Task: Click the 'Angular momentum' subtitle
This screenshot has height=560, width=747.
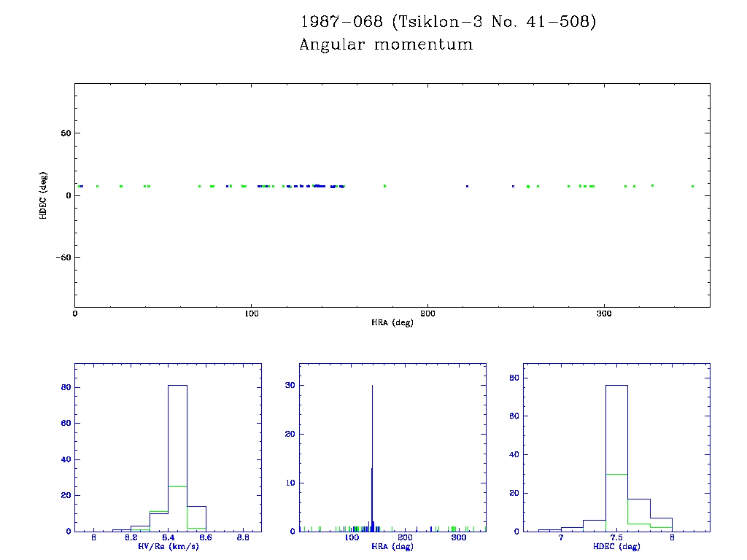Action: pyautogui.click(x=386, y=44)
